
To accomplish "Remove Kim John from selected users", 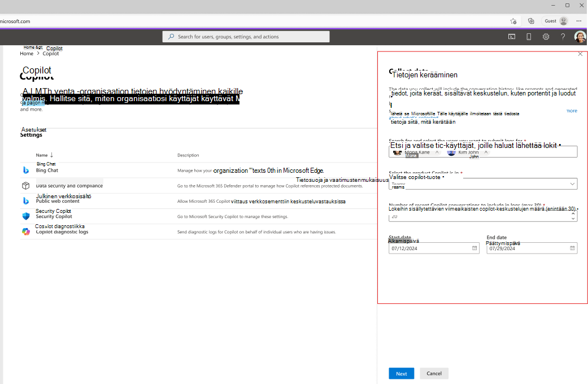I will point(486,152).
